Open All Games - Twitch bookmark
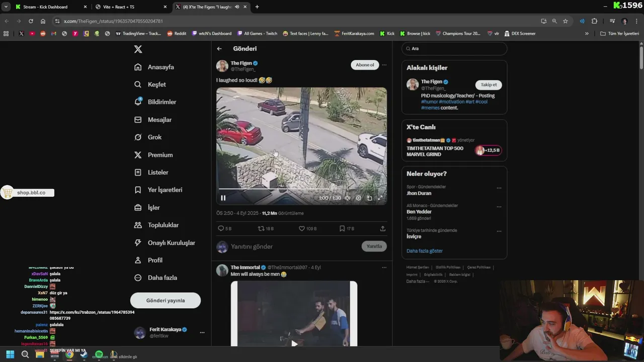Screen dimensions: 644x362 click(x=257, y=34)
